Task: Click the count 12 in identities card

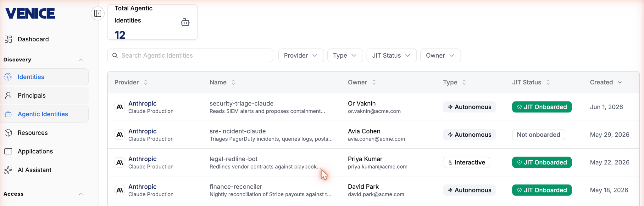Action: [120, 35]
